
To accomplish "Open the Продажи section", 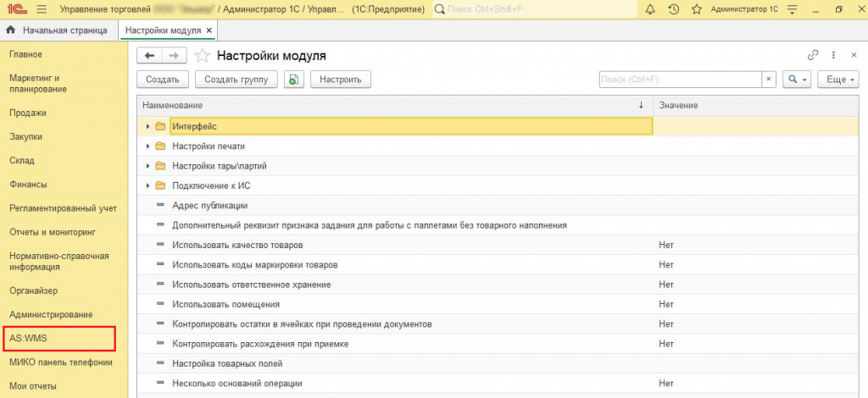I will pyautogui.click(x=28, y=113).
